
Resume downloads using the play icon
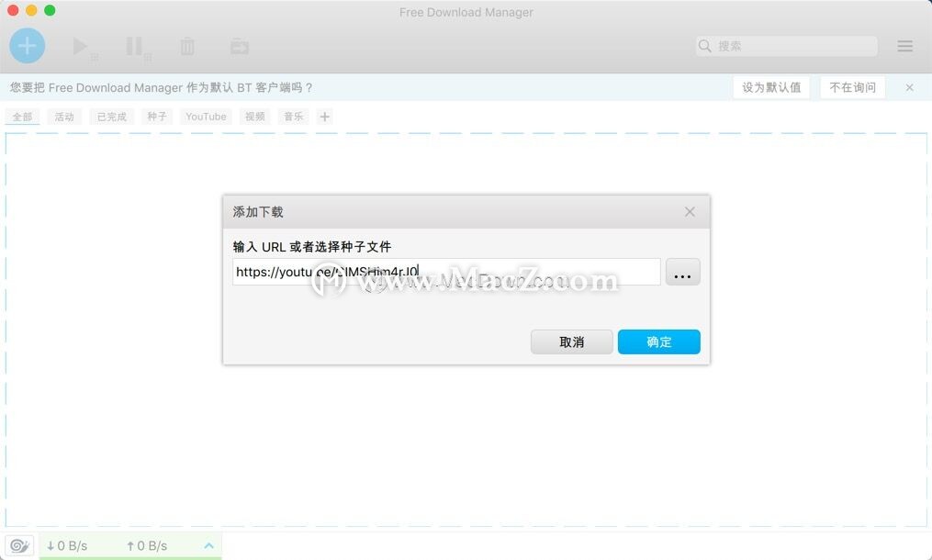[80, 45]
